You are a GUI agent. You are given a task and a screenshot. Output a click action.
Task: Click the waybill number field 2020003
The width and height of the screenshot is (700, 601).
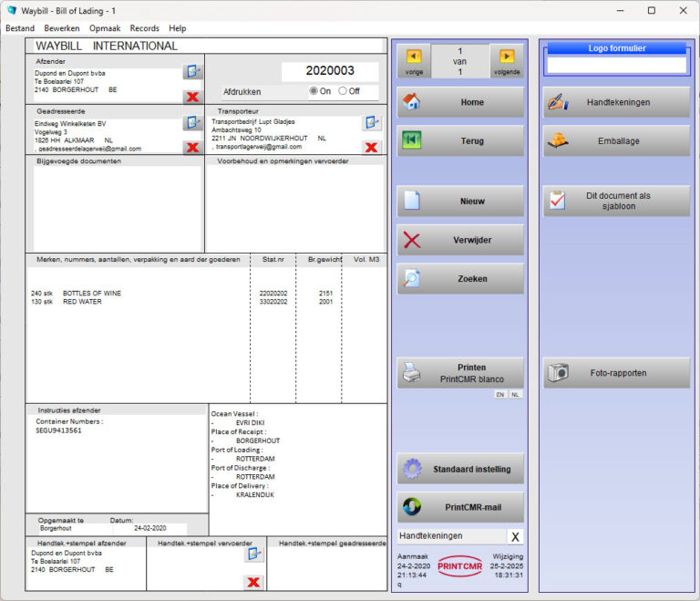pyautogui.click(x=330, y=72)
